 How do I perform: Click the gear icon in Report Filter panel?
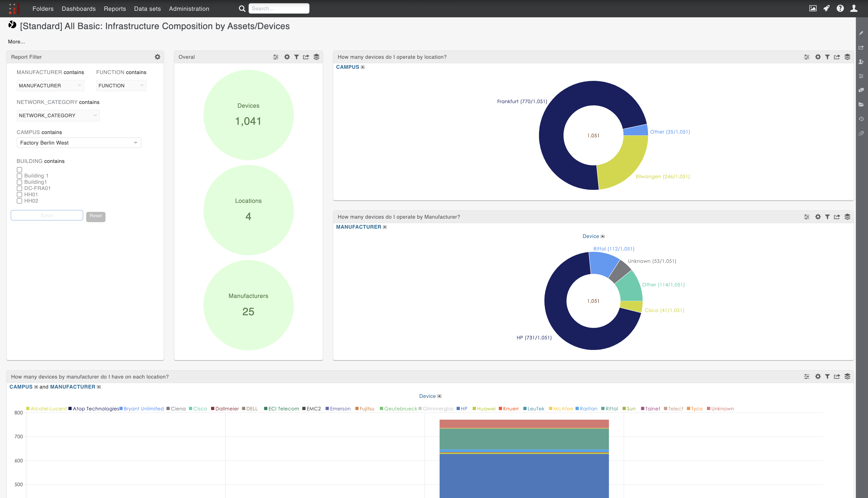(157, 57)
